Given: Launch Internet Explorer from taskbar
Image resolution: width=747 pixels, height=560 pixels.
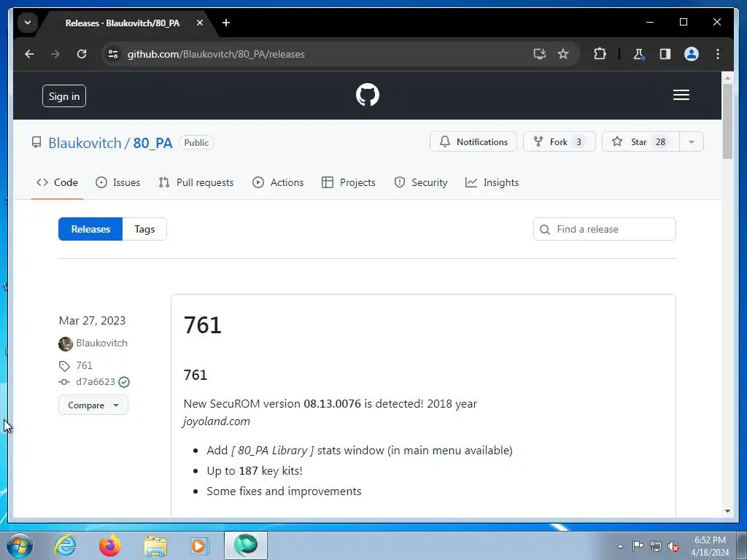Looking at the screenshot, I should (65, 545).
